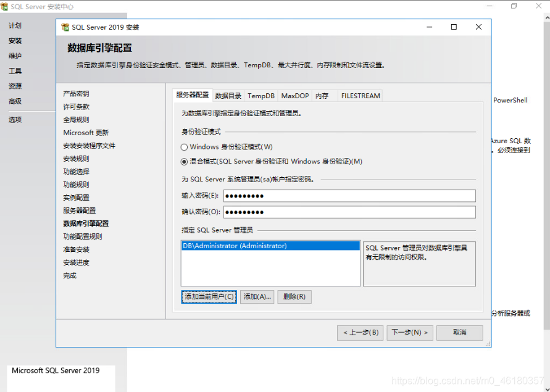Viewport: 550px width, 392px height.
Task: Close the SQL Server 安装中心 window
Action: point(539,6)
